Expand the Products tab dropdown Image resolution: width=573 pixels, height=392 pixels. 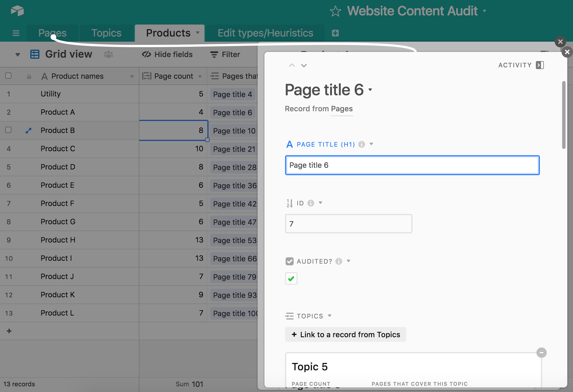198,33
